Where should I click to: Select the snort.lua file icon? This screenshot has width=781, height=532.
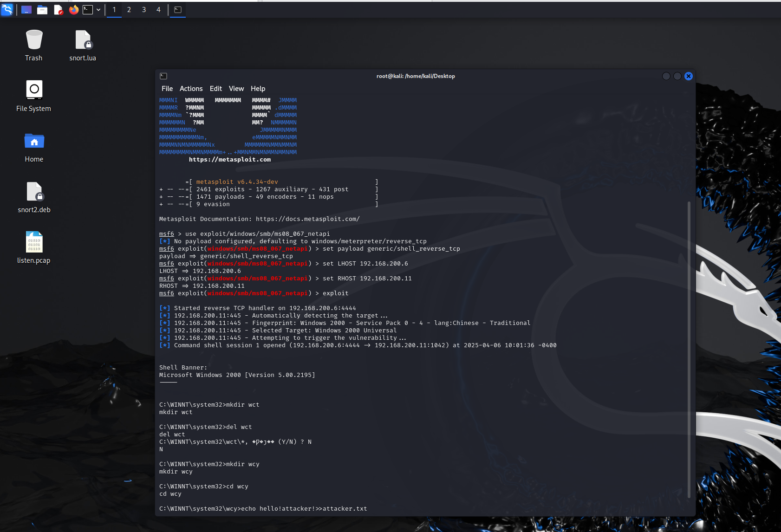[x=83, y=45]
